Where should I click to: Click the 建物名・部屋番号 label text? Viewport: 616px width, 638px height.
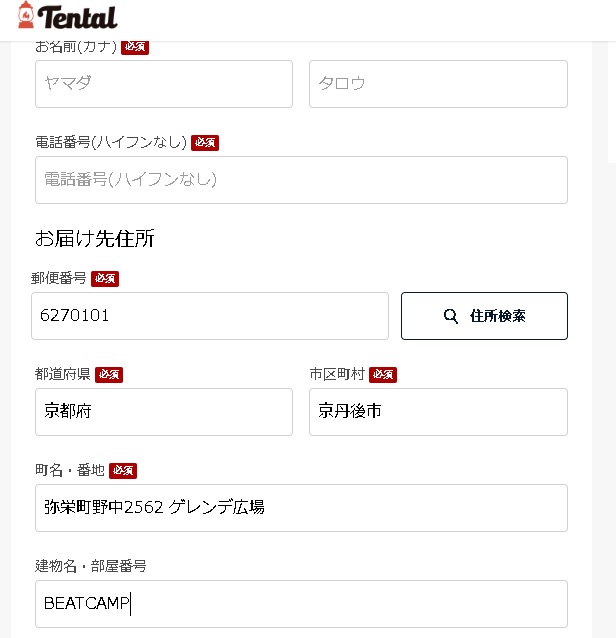click(91, 566)
